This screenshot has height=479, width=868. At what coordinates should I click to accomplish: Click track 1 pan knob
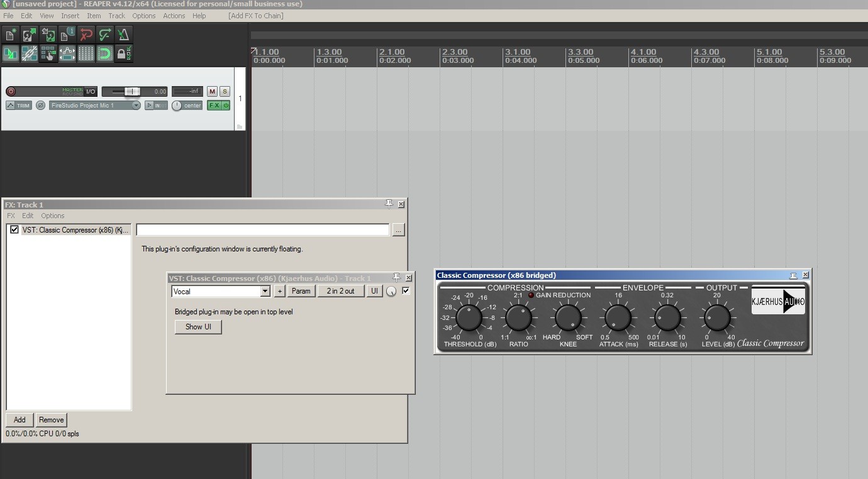[x=177, y=106]
